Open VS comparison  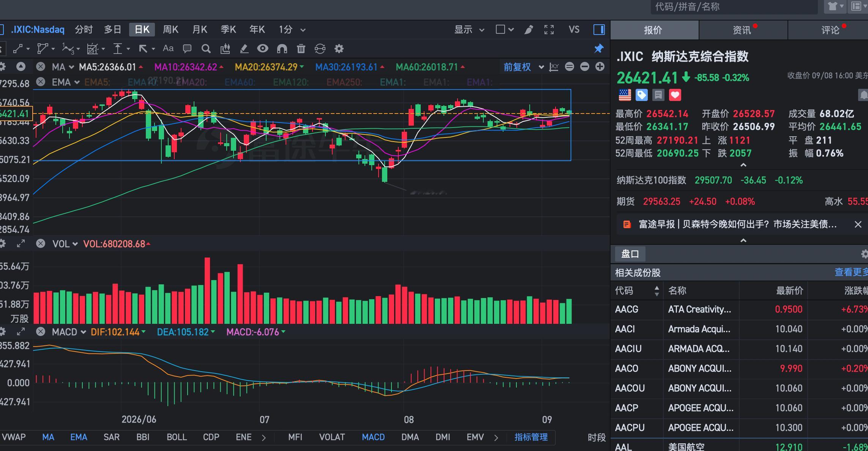[x=574, y=30]
